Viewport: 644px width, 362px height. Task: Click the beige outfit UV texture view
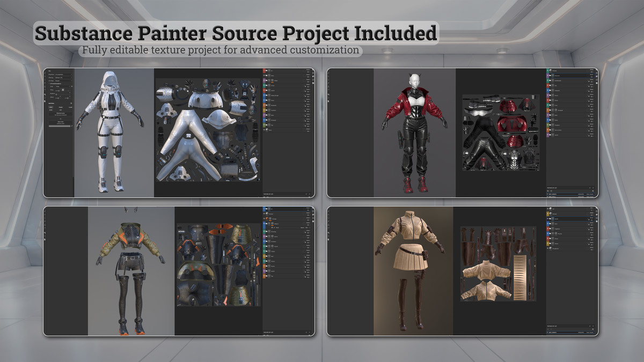click(498, 263)
